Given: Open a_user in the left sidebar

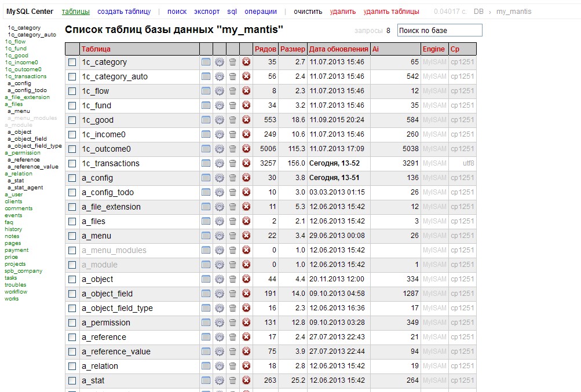Looking at the screenshot, I should coord(14,195).
